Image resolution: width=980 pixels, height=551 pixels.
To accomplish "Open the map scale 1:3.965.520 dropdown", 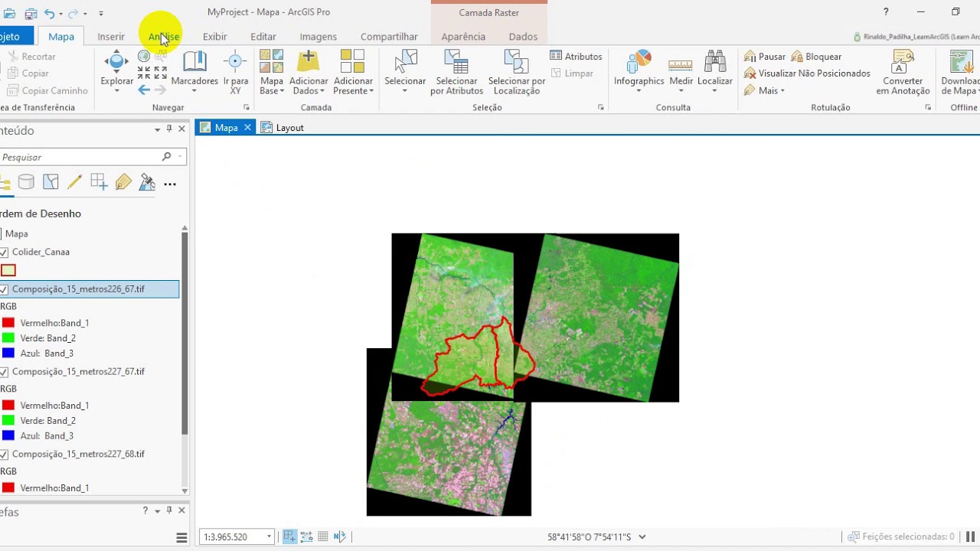I will point(269,537).
